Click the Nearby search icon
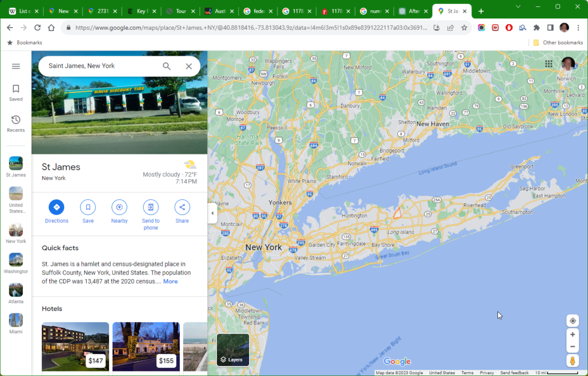 (x=119, y=207)
